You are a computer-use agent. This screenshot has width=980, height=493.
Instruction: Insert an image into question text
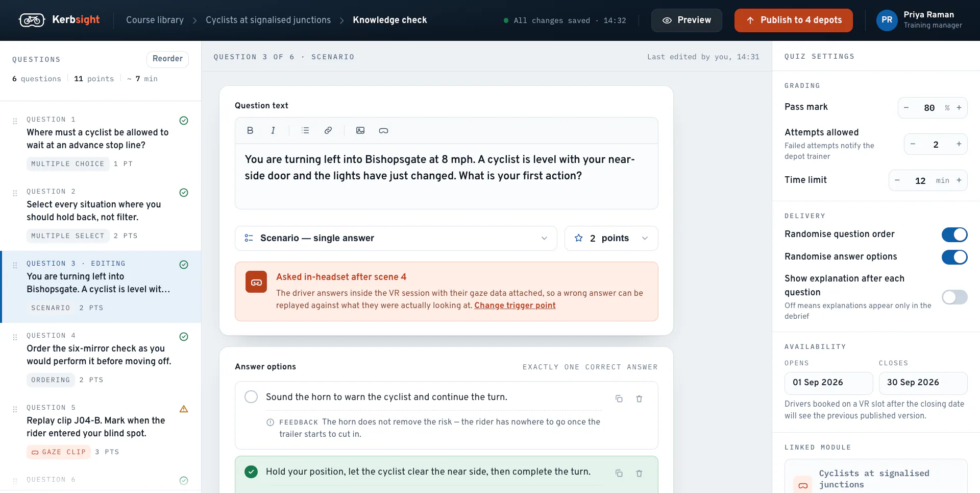click(360, 130)
